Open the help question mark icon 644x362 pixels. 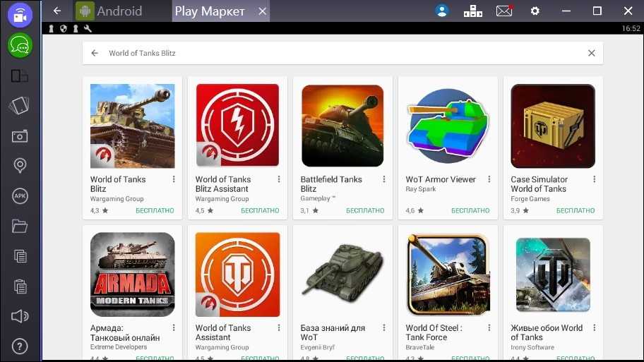coord(20,346)
